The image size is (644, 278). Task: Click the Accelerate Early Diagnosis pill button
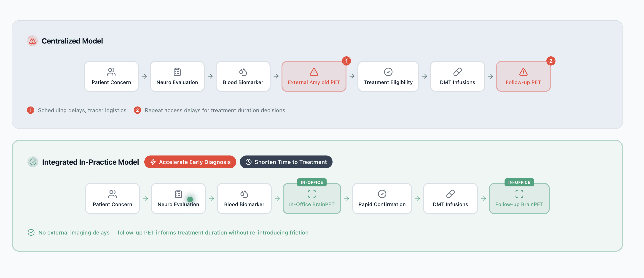[x=190, y=162]
